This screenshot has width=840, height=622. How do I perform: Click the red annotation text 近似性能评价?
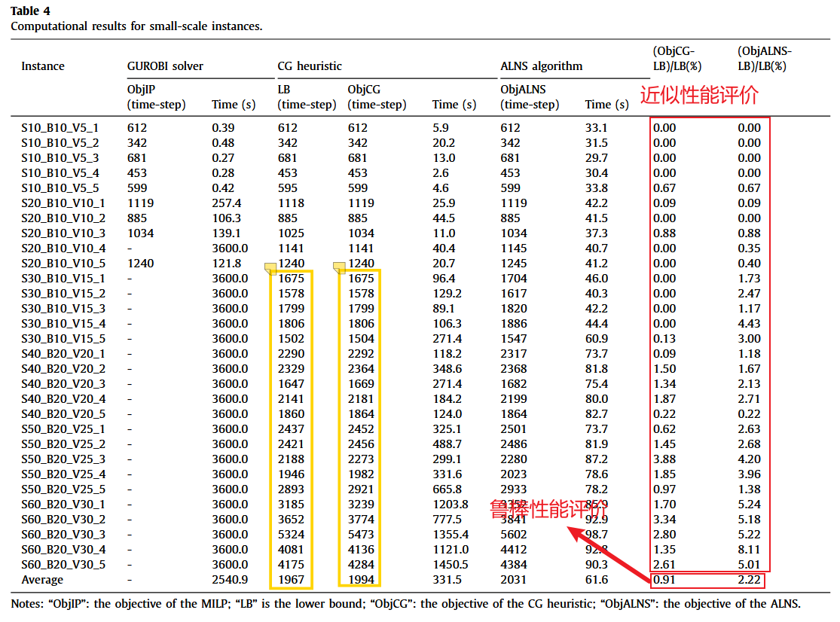698,96
